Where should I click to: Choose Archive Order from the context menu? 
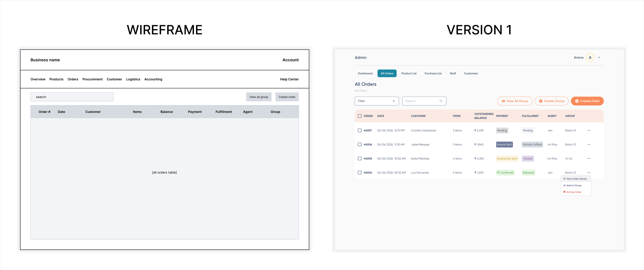point(576,192)
